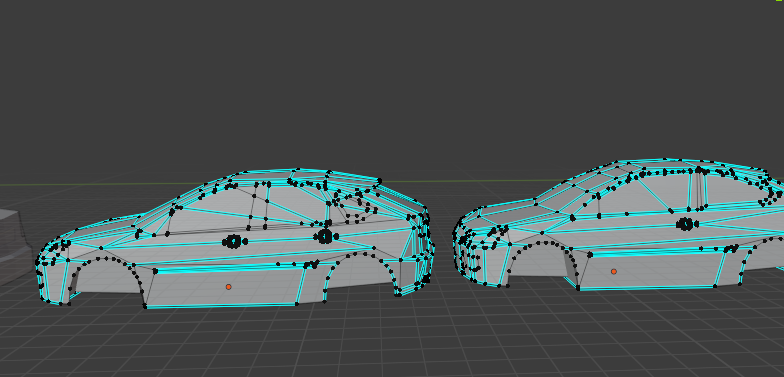Click the left car's orange origin point
This screenshot has width=784, height=377.
pyautogui.click(x=228, y=287)
